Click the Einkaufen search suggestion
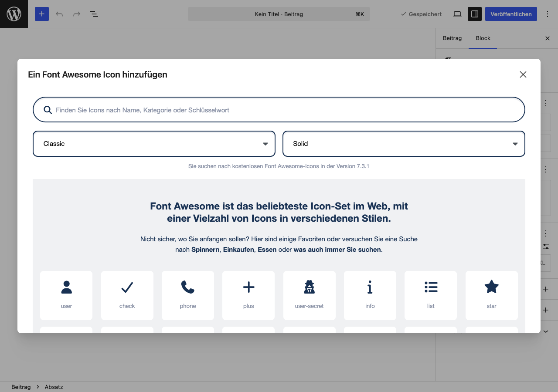The height and width of the screenshot is (392, 558). pyautogui.click(x=238, y=250)
